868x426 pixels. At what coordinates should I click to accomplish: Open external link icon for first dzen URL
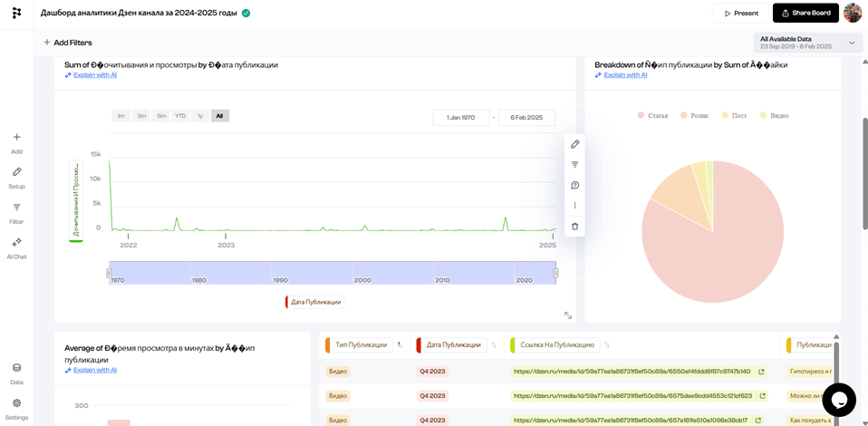pos(761,372)
